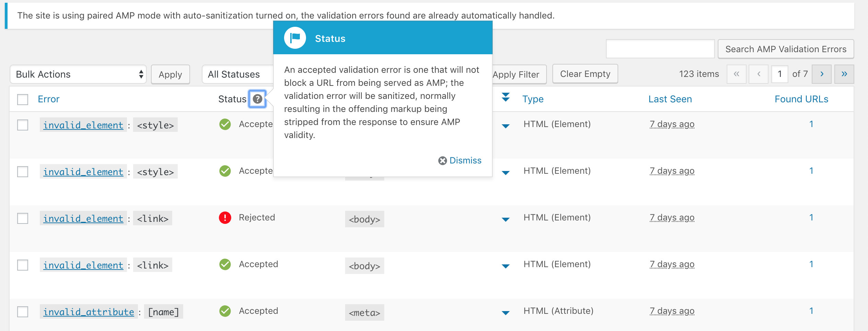Go to next page arrow
Image resolution: width=868 pixels, height=331 pixels.
point(822,74)
